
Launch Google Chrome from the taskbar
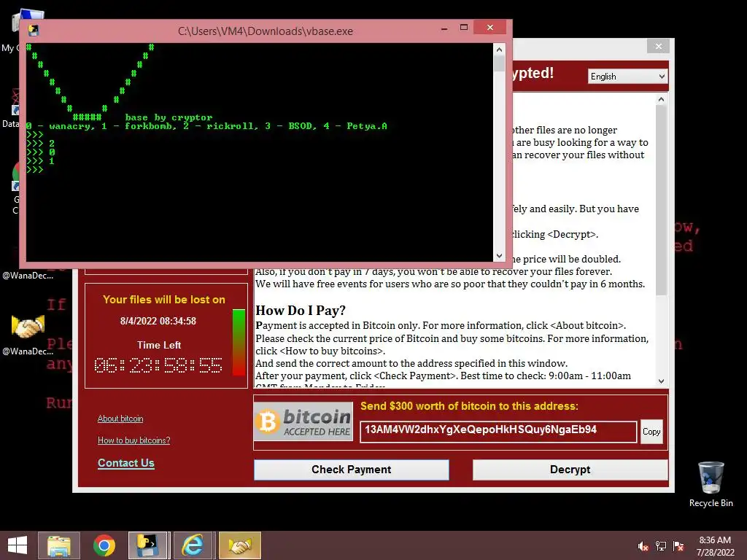pos(104,545)
